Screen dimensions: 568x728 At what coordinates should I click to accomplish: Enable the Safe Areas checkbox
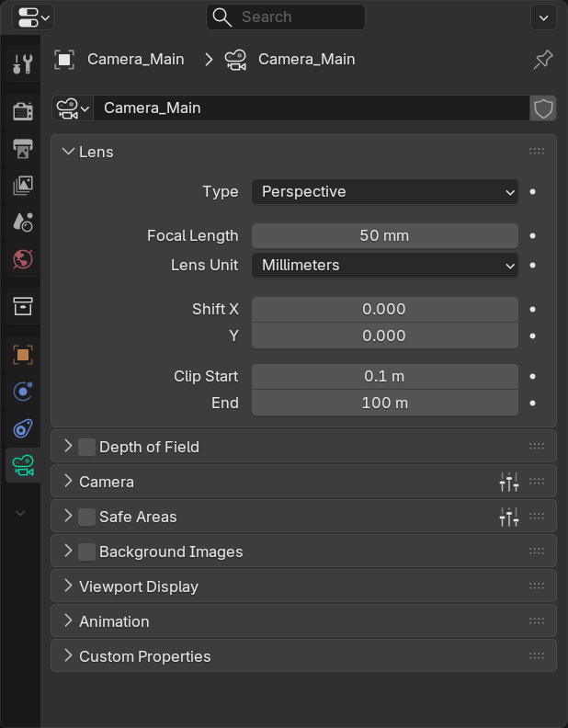86,517
